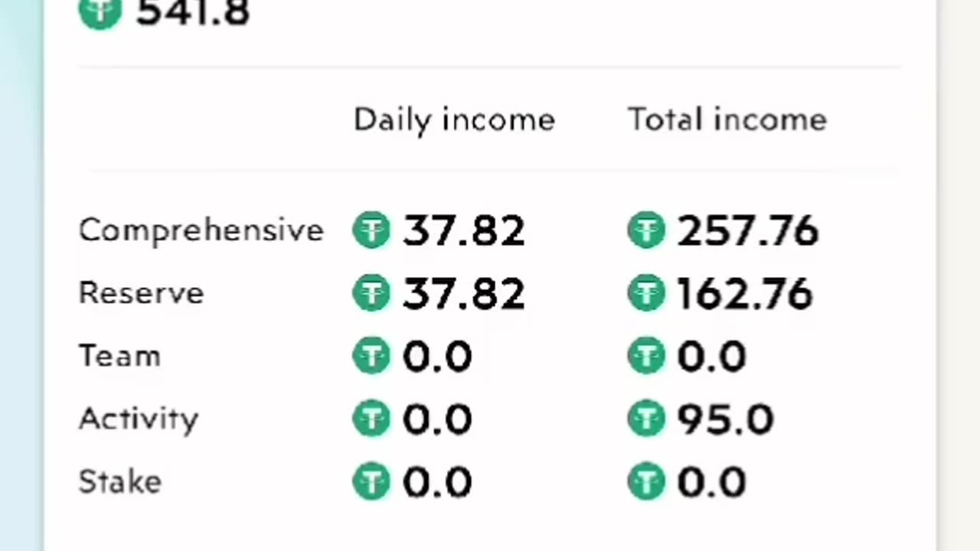Screen dimensions: 980x551
Task: Click the Stake row label
Action: pos(119,482)
